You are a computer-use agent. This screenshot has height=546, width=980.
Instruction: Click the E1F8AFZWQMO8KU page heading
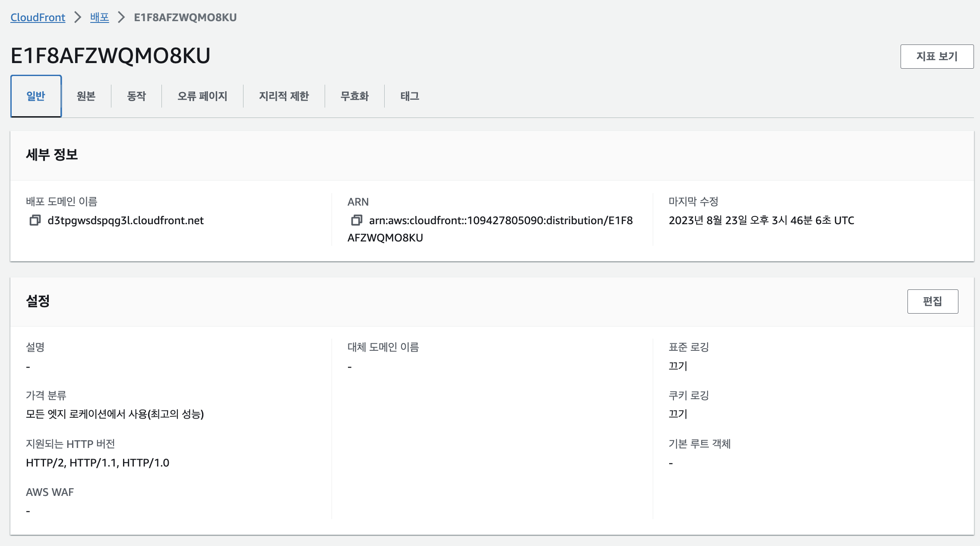click(110, 56)
